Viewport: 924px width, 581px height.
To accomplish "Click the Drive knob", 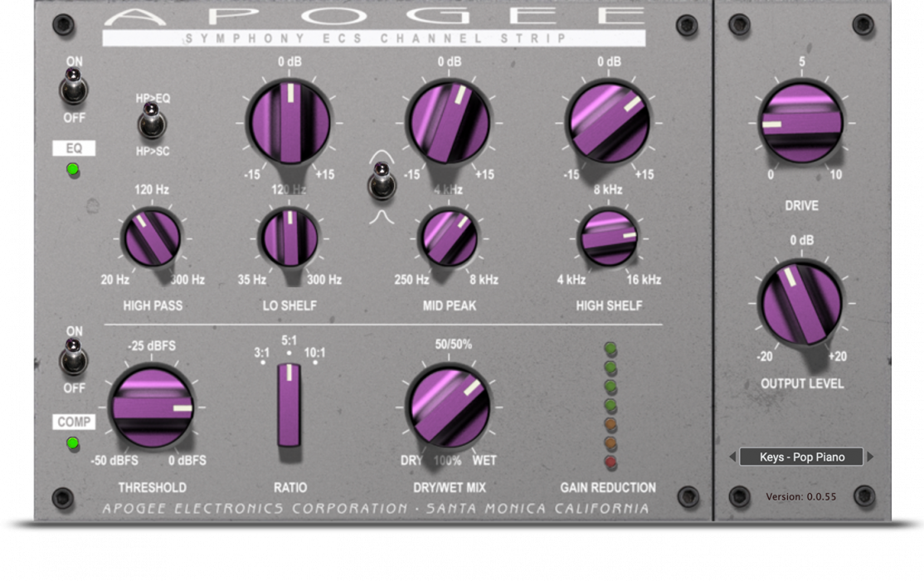I will pos(800,124).
